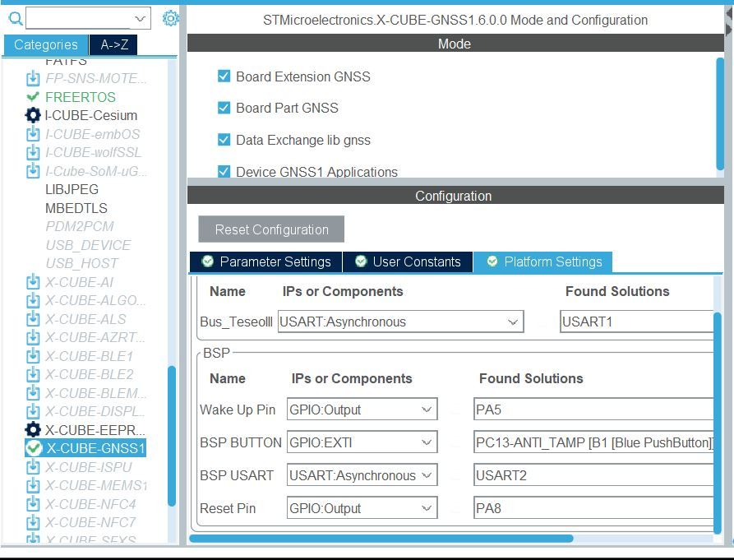Open User Constants tab
734x560 pixels.
[408, 261]
